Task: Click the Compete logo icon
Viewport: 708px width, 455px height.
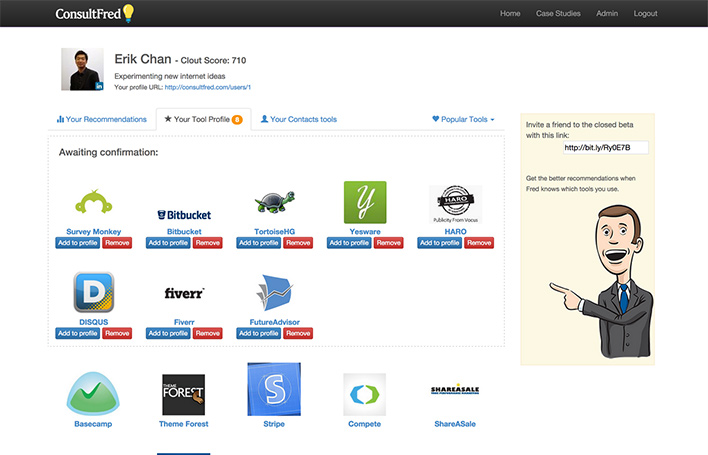Action: click(x=365, y=393)
